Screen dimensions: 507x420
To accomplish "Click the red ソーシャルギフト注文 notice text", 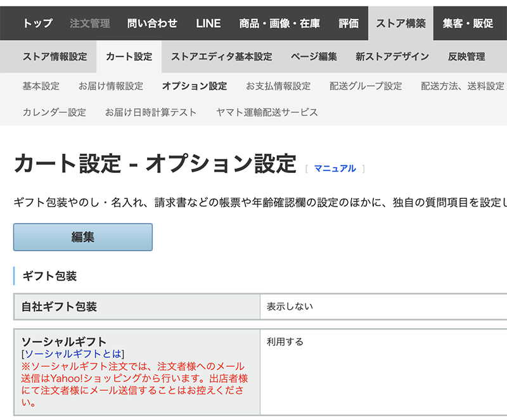I will coord(134,385).
